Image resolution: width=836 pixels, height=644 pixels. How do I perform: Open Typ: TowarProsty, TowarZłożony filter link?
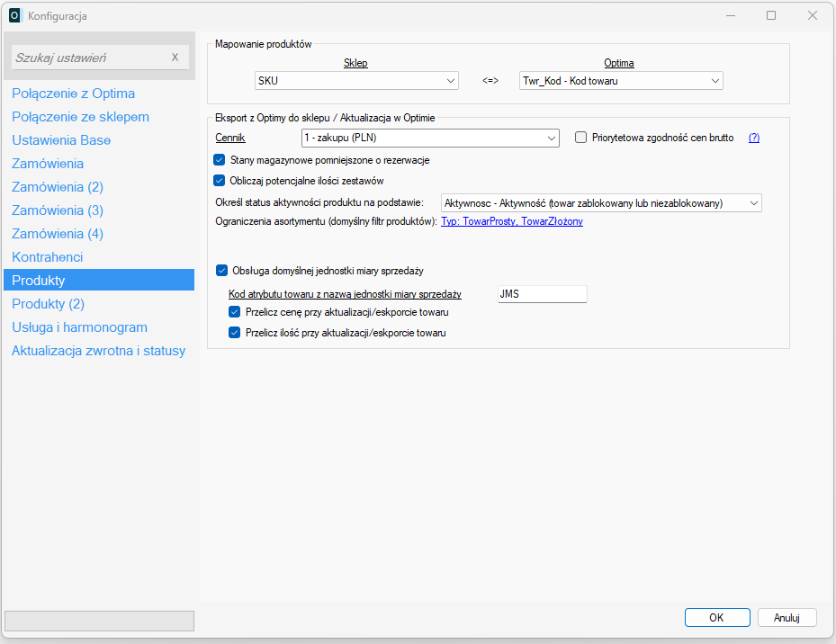coord(512,221)
